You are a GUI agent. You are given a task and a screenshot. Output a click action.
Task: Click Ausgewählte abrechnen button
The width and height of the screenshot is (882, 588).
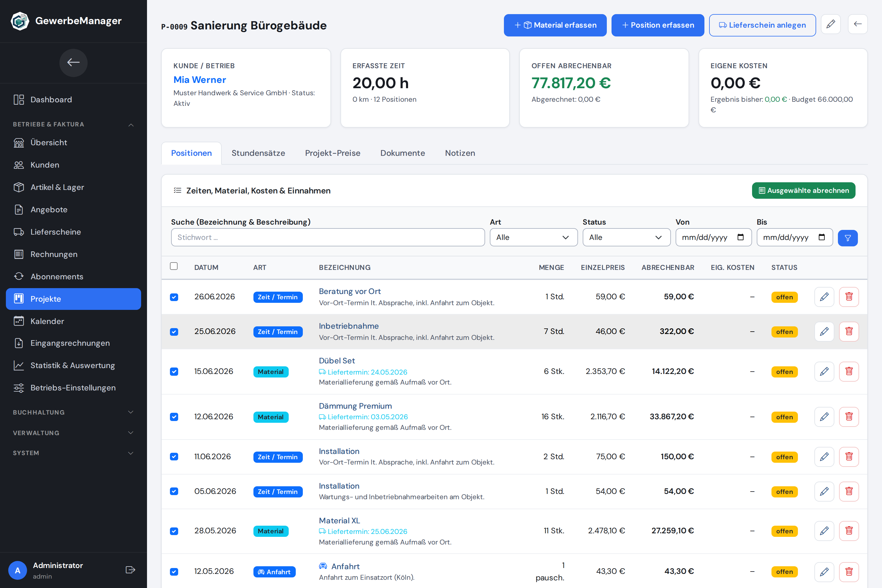803,191
